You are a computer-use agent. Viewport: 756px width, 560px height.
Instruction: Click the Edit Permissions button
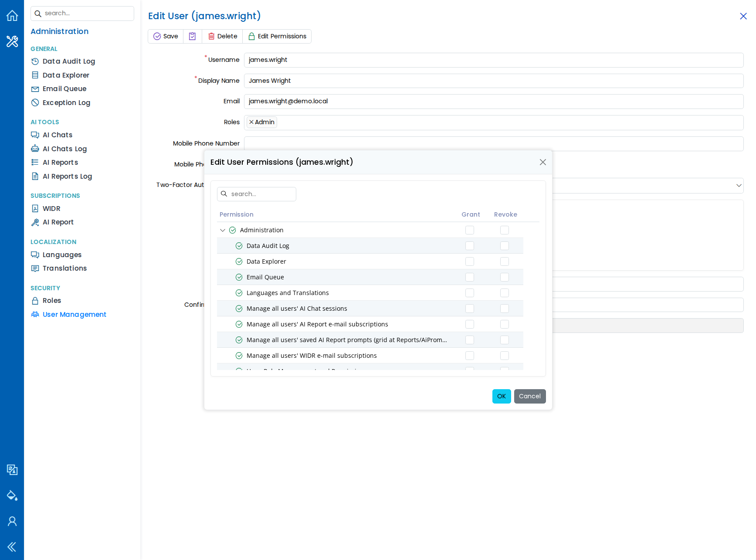(277, 36)
